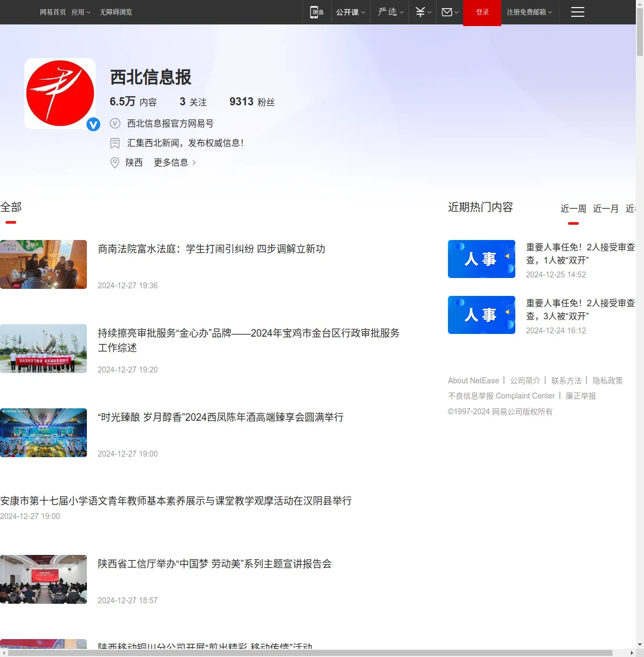
Task: Click the horizontal scrollbar left arrow
Action: pos(4,653)
